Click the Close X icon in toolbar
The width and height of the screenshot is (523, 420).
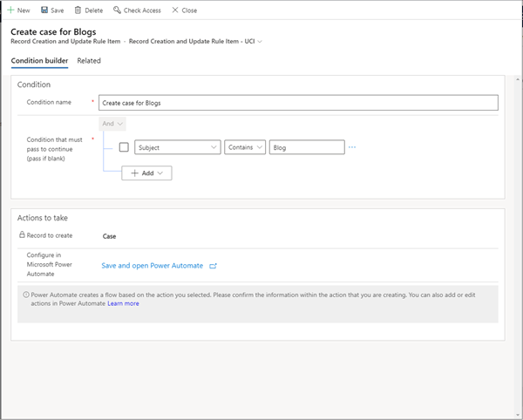click(175, 10)
